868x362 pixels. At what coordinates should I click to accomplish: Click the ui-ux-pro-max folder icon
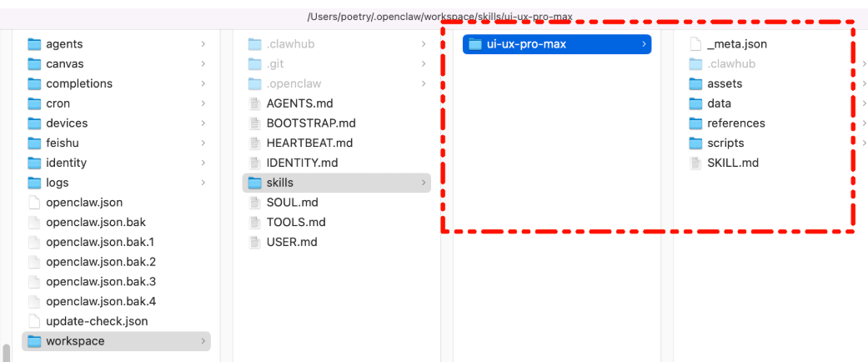[475, 44]
